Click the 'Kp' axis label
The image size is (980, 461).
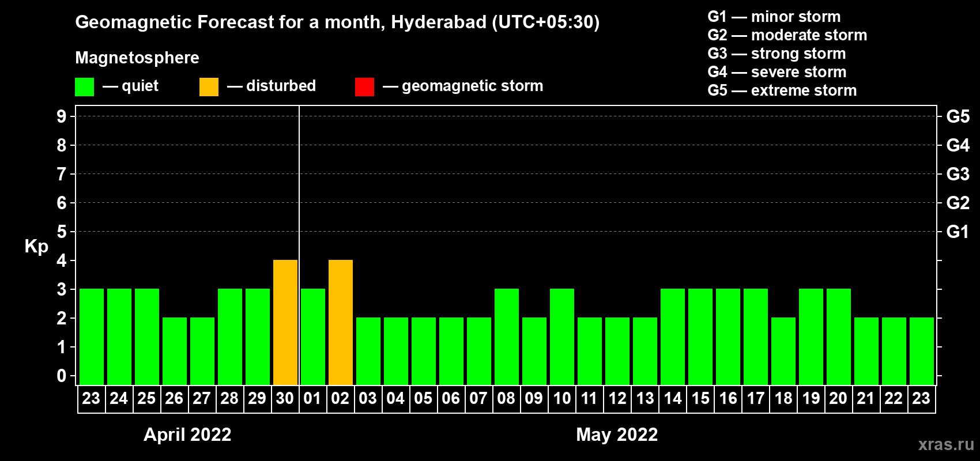pyautogui.click(x=36, y=247)
